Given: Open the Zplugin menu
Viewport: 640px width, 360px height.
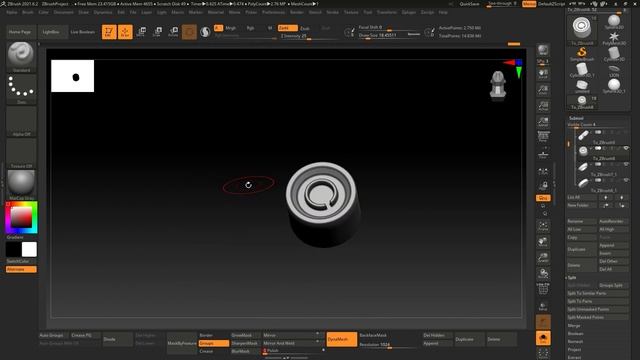Looking at the screenshot, I should [x=409, y=12].
